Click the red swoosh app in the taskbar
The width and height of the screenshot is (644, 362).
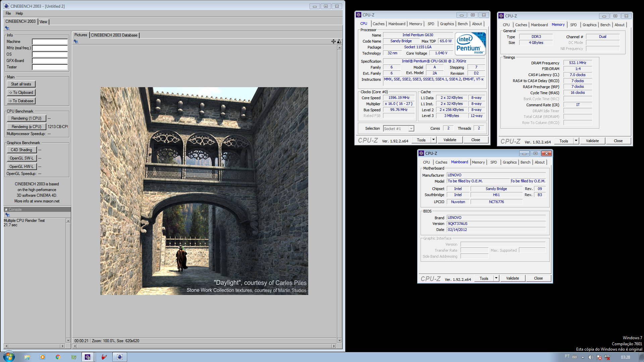[104, 357]
